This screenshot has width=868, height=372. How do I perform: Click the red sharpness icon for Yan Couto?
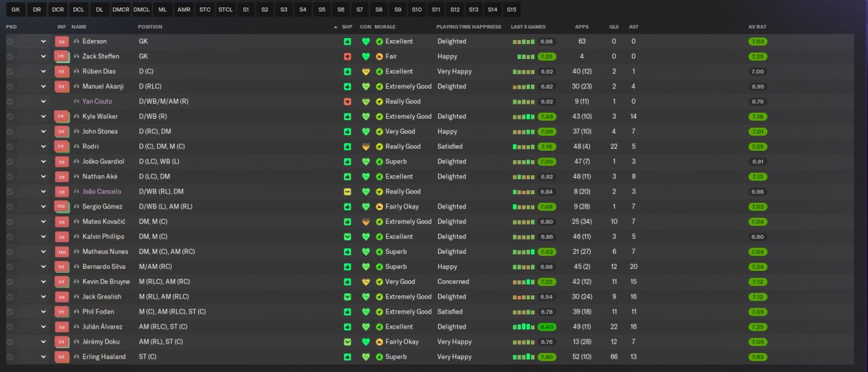[x=347, y=101]
